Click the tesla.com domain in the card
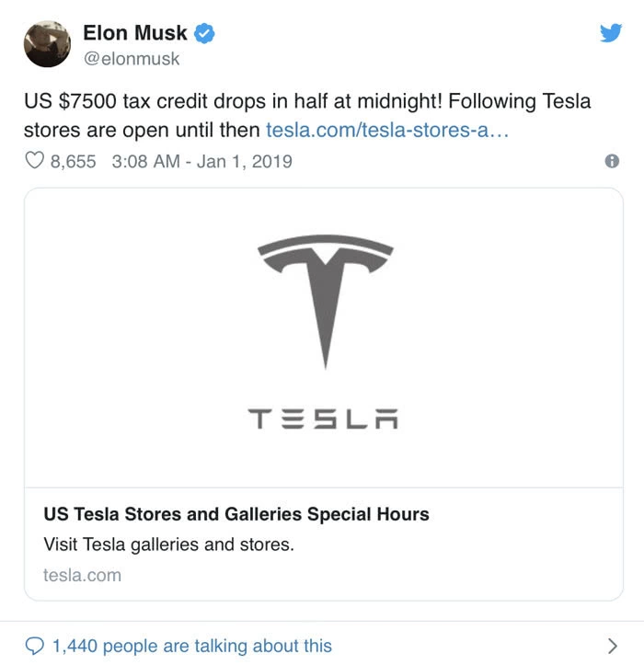 pyautogui.click(x=82, y=575)
